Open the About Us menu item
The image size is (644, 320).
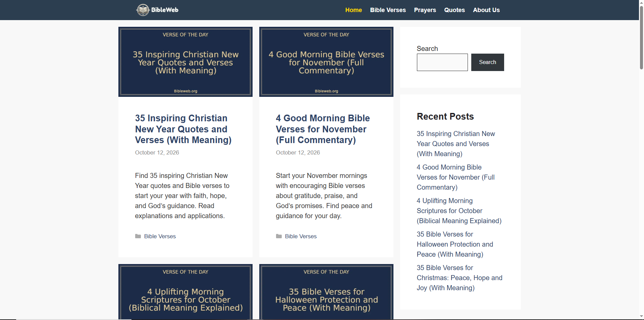pos(486,10)
